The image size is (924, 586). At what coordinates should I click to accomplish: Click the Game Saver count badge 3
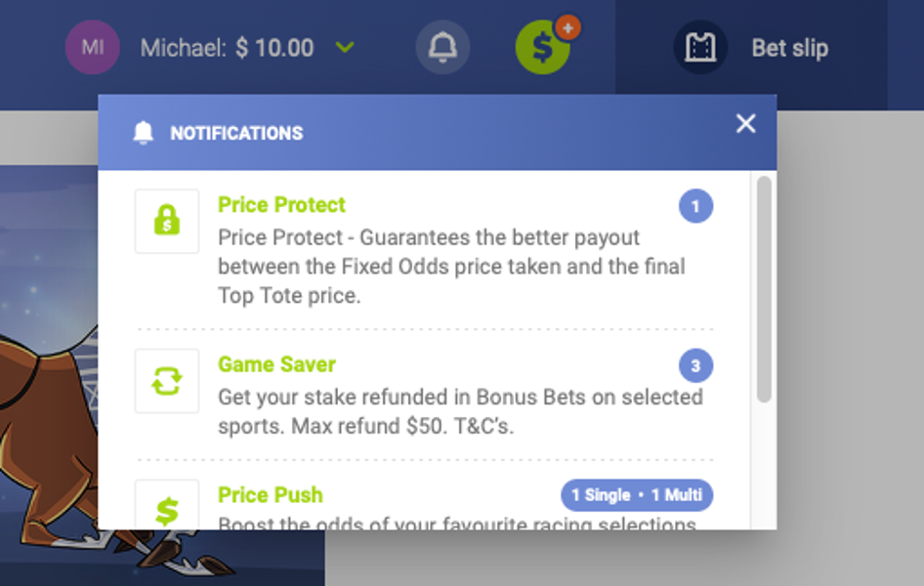pyautogui.click(x=696, y=365)
